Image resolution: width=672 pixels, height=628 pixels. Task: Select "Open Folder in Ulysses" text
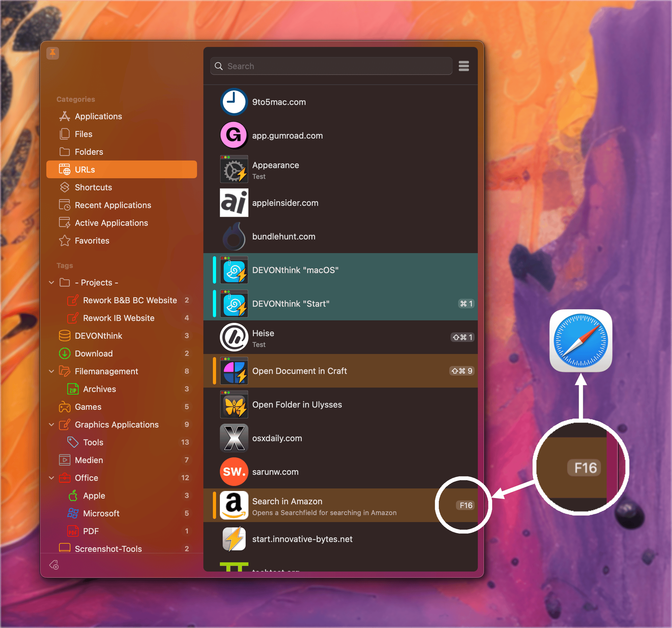click(x=297, y=405)
